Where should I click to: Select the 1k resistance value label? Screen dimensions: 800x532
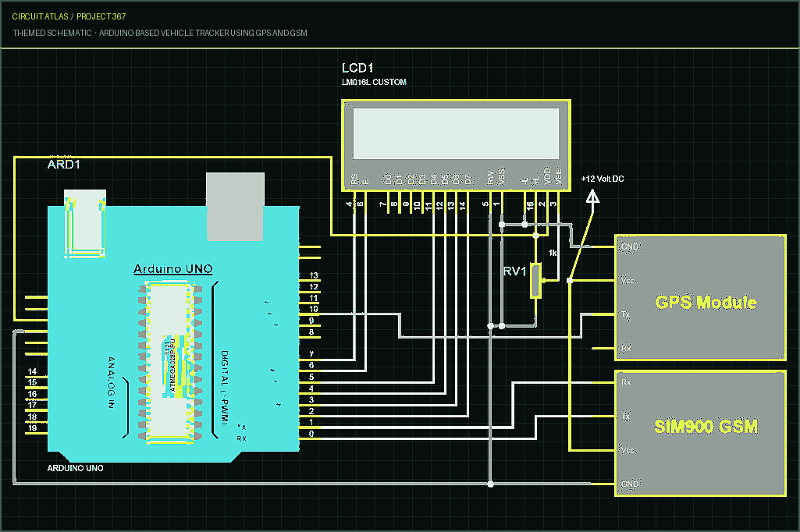[553, 253]
